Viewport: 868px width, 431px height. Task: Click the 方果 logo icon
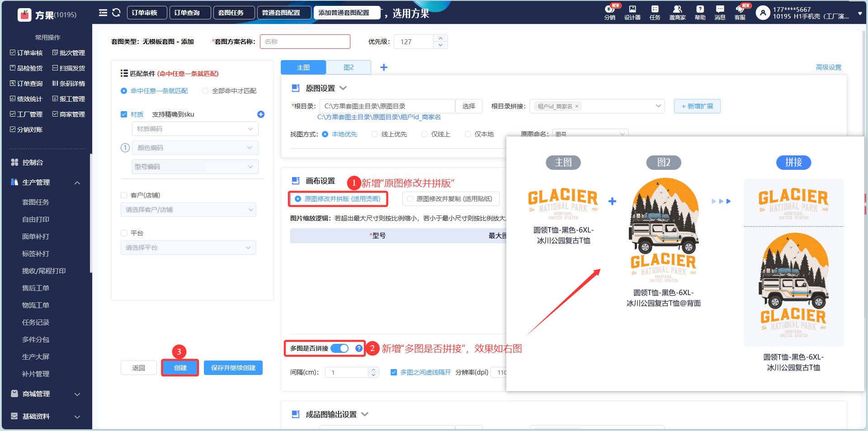[24, 15]
